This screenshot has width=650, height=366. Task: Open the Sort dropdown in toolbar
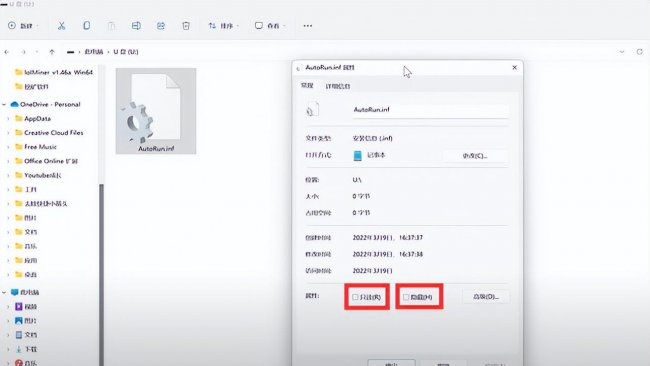pyautogui.click(x=223, y=26)
